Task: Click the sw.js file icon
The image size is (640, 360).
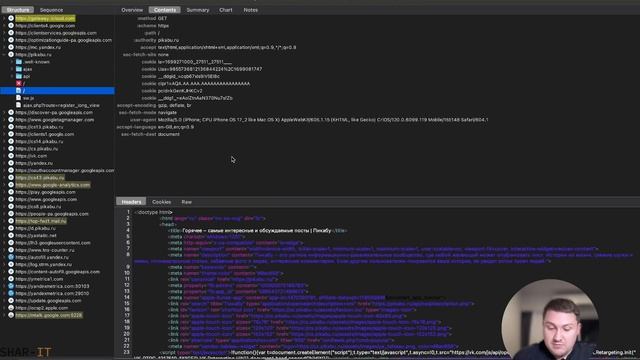Action: tap(19, 98)
